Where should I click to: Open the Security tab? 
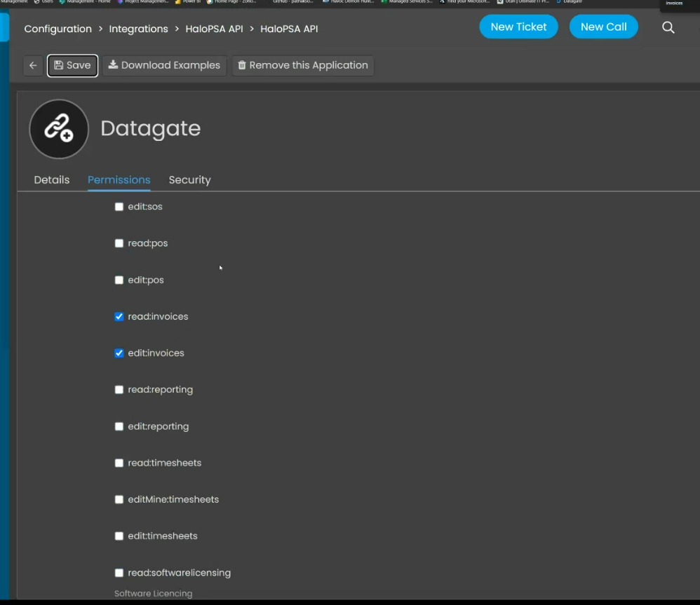pos(189,180)
